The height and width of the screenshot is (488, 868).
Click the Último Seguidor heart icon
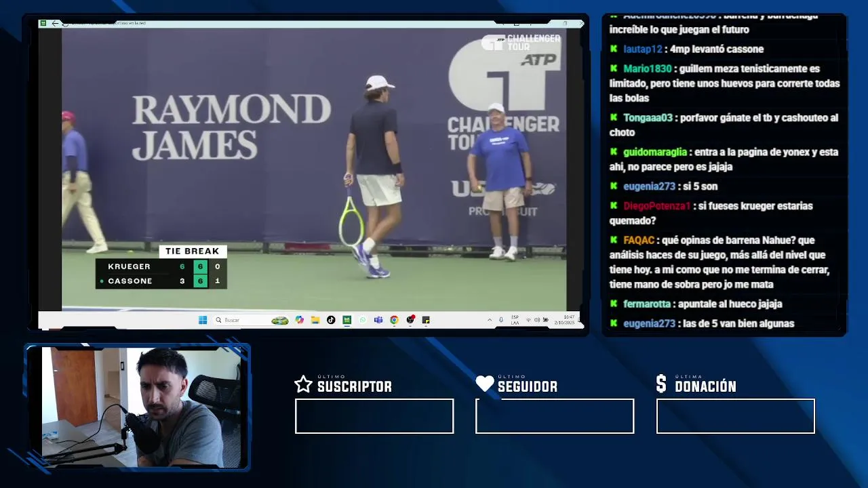485,384
